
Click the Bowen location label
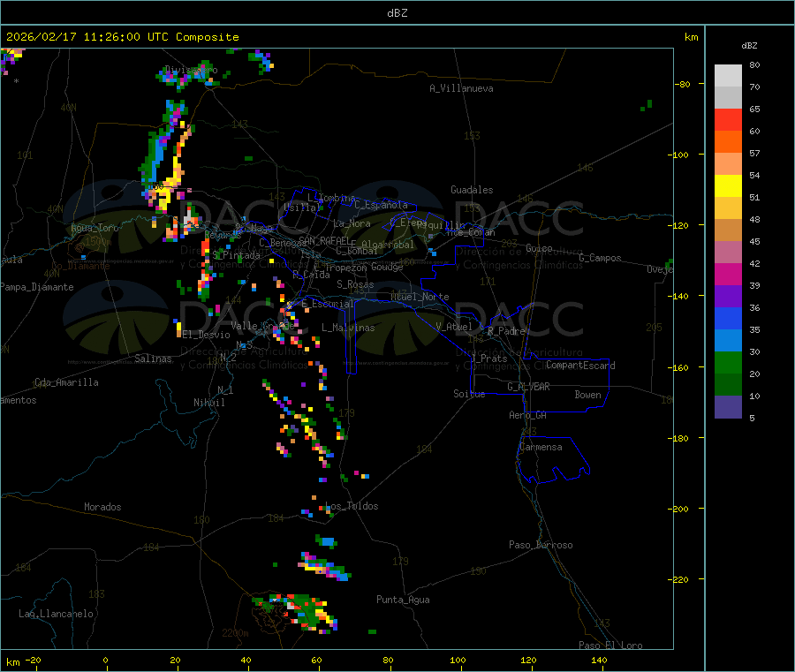point(587,395)
